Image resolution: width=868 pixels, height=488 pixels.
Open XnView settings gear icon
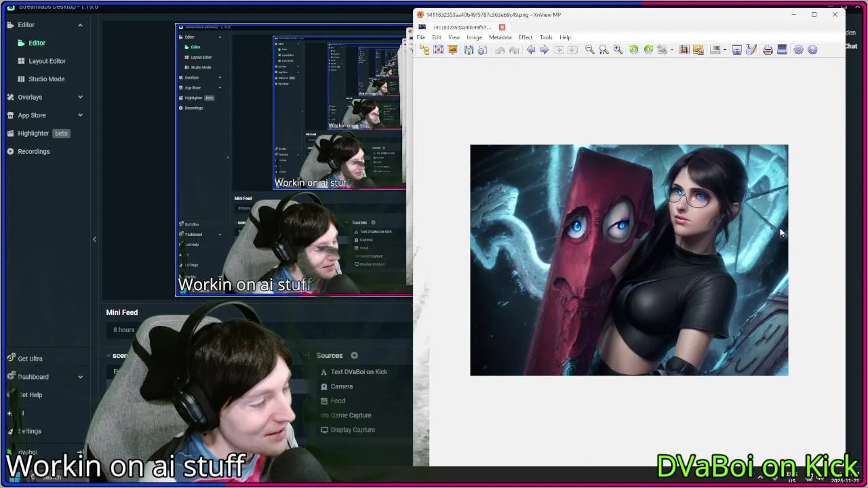[798, 49]
